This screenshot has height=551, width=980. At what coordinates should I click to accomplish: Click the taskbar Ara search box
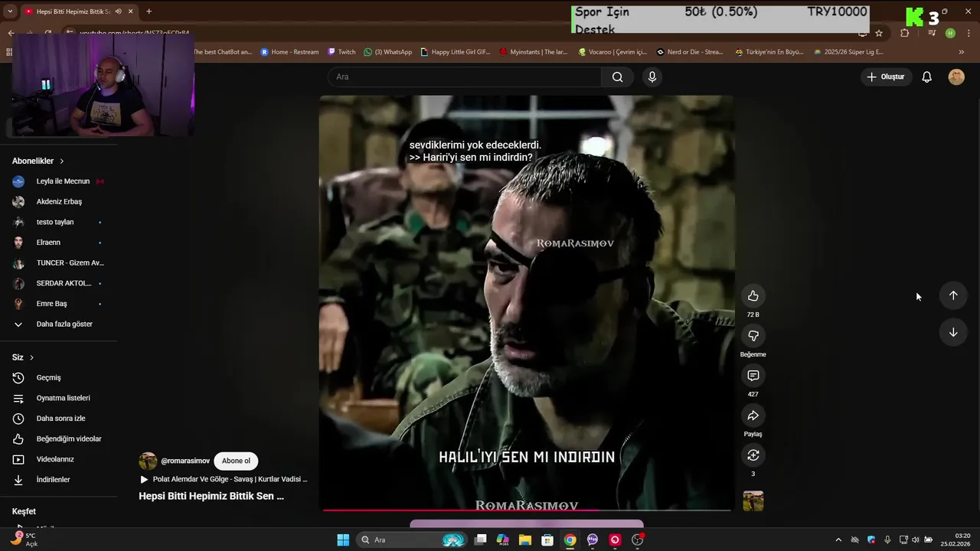pos(412,540)
